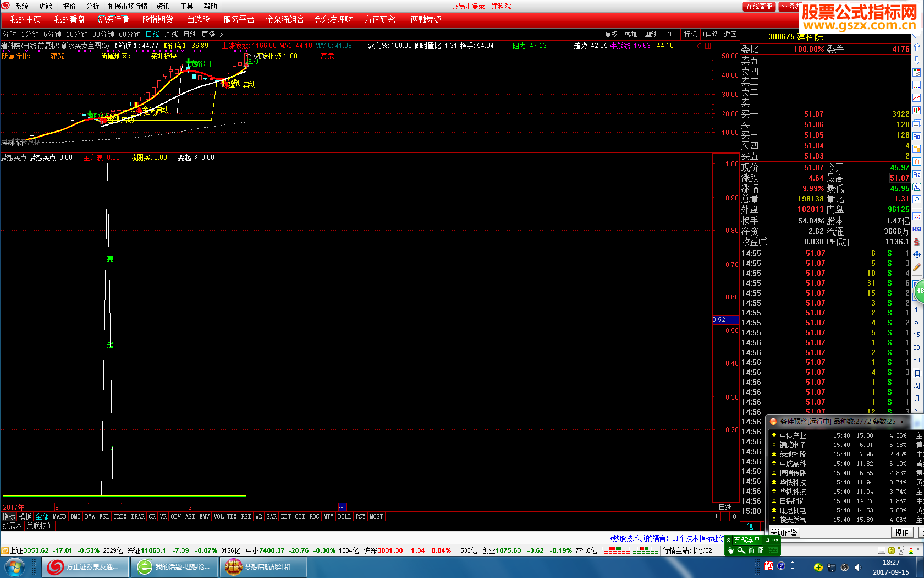The height and width of the screenshot is (578, 924).
Task: Click the F12 trading sidebar icon
Action: [x=916, y=175]
